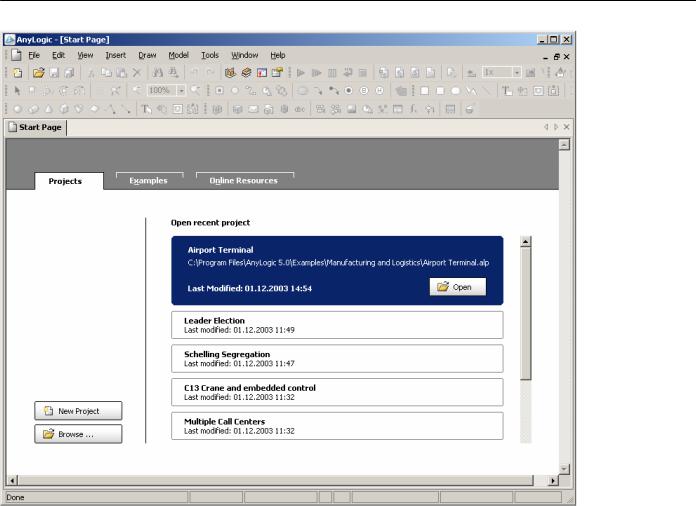Image resolution: width=696 pixels, height=506 pixels.
Task: Click the horizontal scrollbar right arrow
Action: tap(553, 481)
